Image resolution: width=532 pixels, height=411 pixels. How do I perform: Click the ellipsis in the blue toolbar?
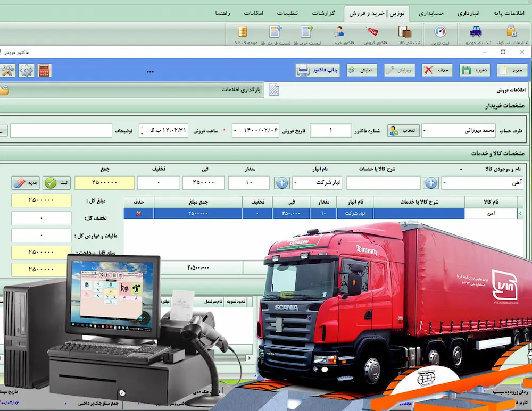(x=151, y=72)
